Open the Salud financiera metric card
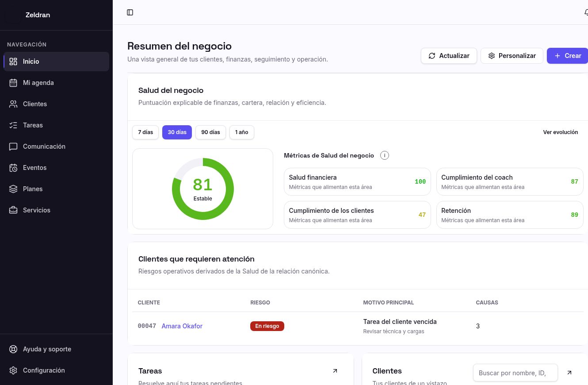 point(357,181)
